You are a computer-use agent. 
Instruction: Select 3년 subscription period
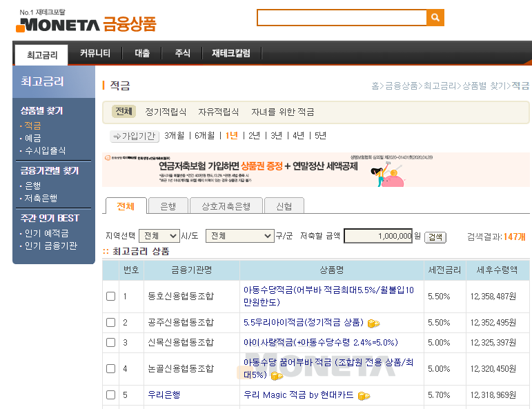(276, 136)
